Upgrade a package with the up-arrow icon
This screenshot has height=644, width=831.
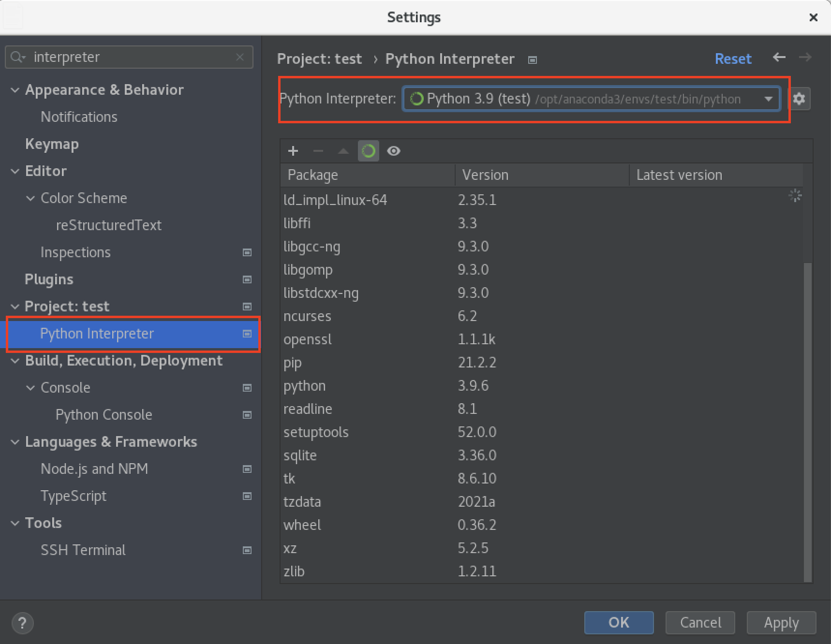click(343, 151)
